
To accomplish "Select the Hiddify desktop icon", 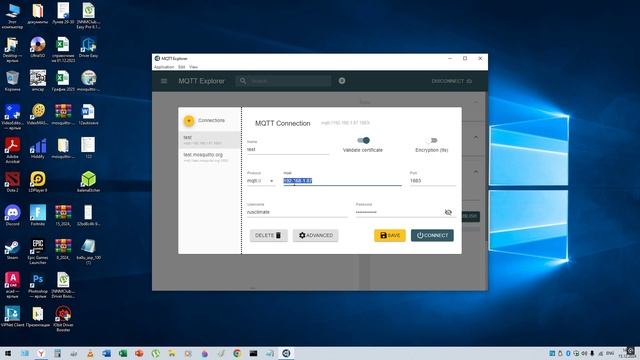I will coord(38,149).
